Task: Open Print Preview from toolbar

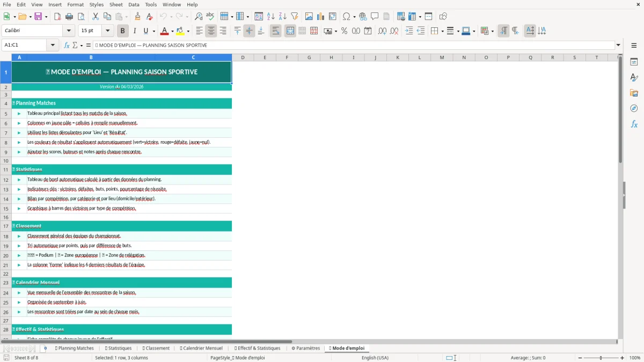Action: coord(81,17)
